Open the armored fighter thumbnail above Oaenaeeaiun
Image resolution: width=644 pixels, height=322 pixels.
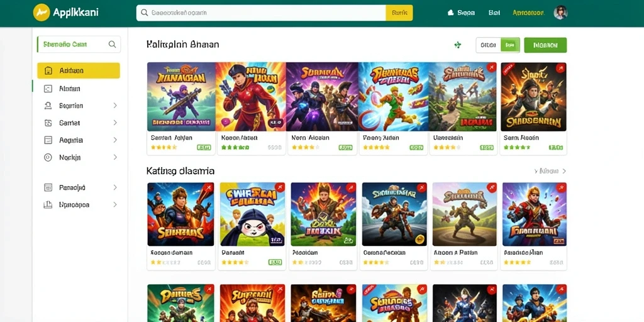point(394,214)
